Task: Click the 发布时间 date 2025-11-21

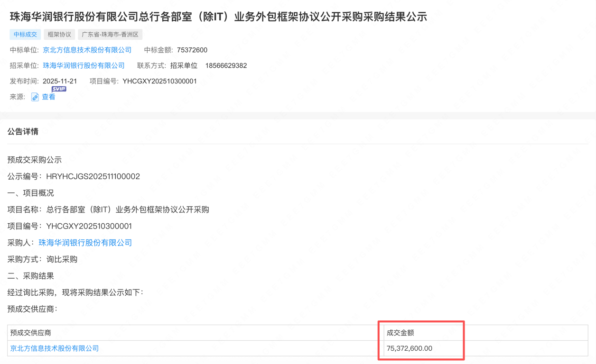Action: [60, 81]
